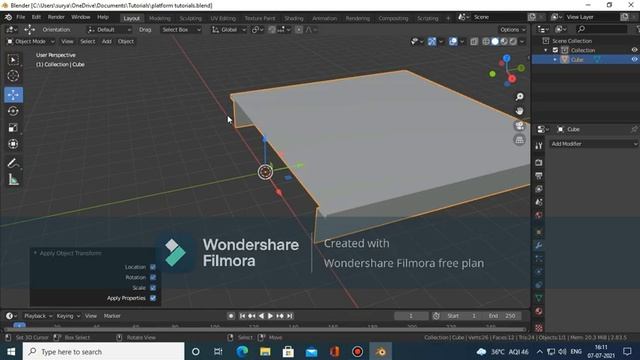Screen dimensions: 640x360
Task: Click the current frame number field
Action: (411, 316)
